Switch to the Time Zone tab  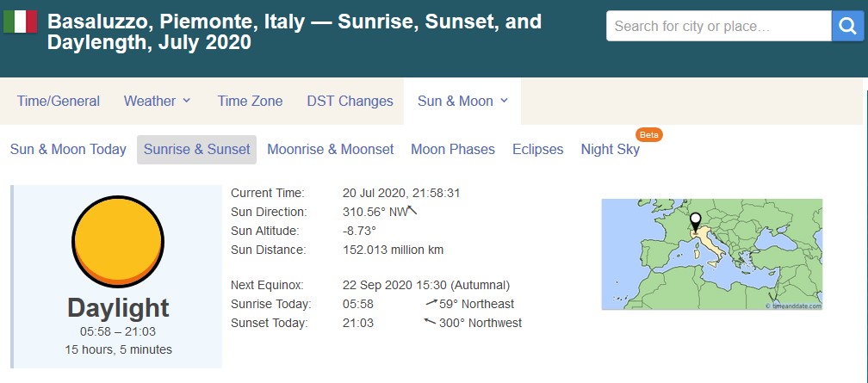250,101
